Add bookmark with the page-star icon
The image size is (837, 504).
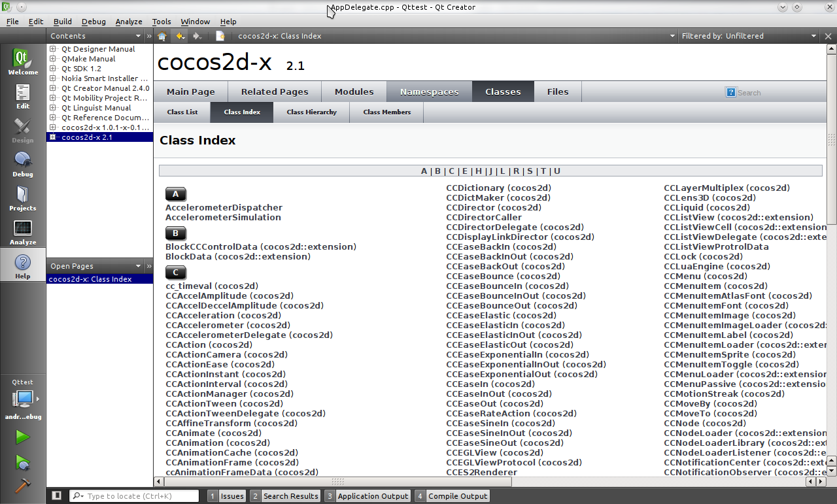pos(220,36)
